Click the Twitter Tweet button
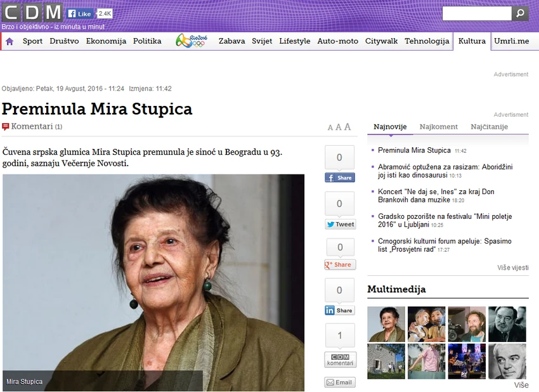Viewport: 539px width, 392px height. pyautogui.click(x=340, y=224)
